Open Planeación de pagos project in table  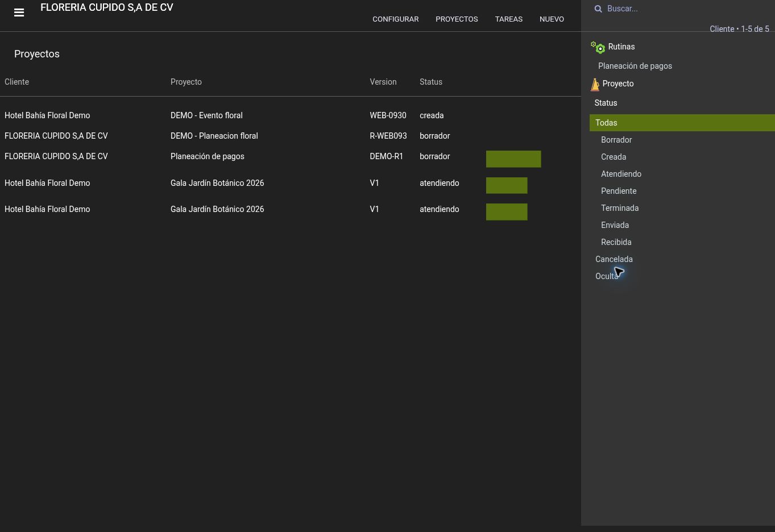pyautogui.click(x=208, y=156)
